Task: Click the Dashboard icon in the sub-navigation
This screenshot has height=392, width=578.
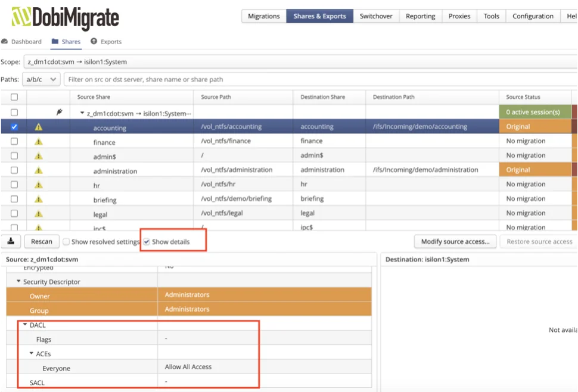Action: (5, 42)
